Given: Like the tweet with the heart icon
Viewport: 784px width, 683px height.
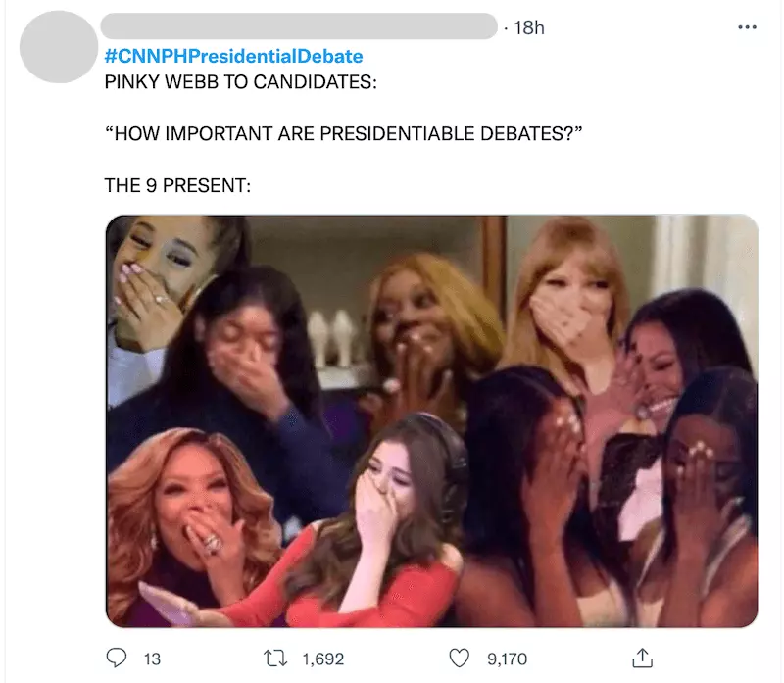Looking at the screenshot, I should 459,658.
